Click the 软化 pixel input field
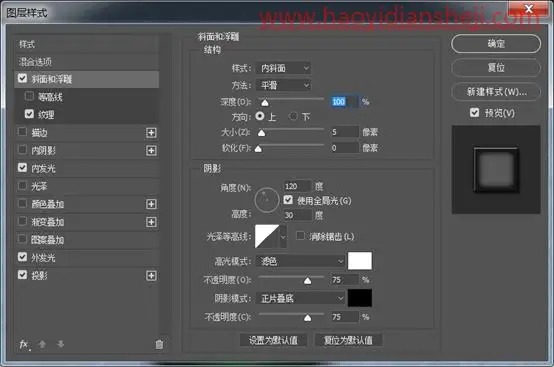Screen dimensions: 554x367 344,148
